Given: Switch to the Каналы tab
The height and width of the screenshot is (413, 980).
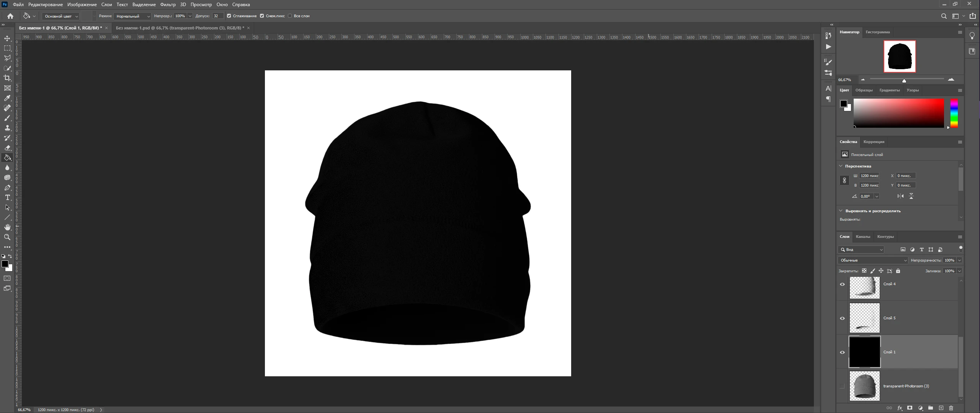Looking at the screenshot, I should click(x=863, y=236).
